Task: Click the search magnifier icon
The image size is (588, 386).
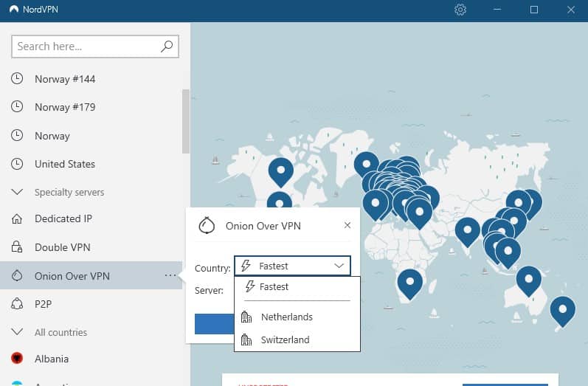Action: [x=167, y=46]
